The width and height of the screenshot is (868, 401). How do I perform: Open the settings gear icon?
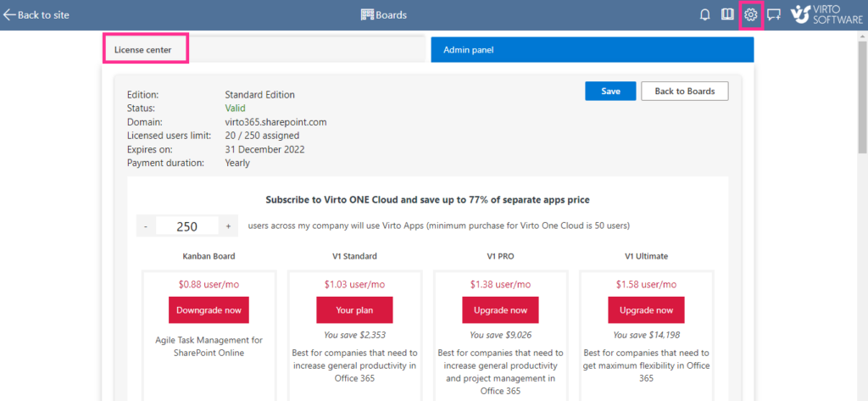point(751,15)
